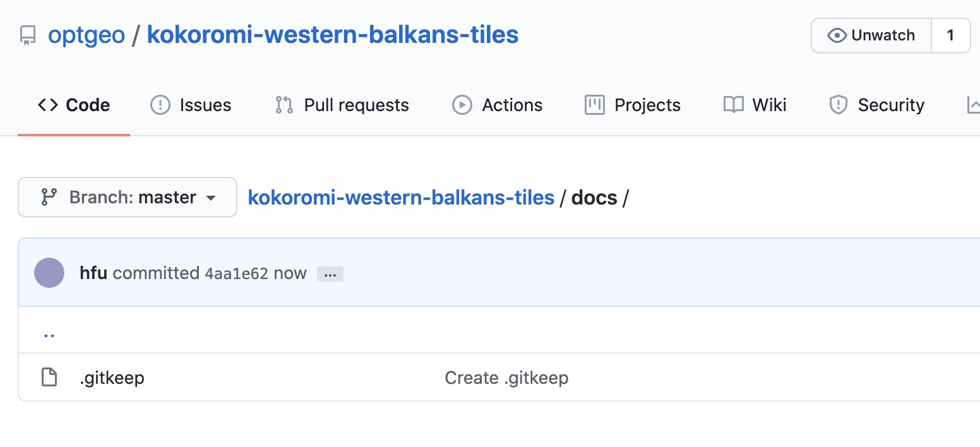Click the repository bookmark icon beside optgeo

[x=28, y=35]
